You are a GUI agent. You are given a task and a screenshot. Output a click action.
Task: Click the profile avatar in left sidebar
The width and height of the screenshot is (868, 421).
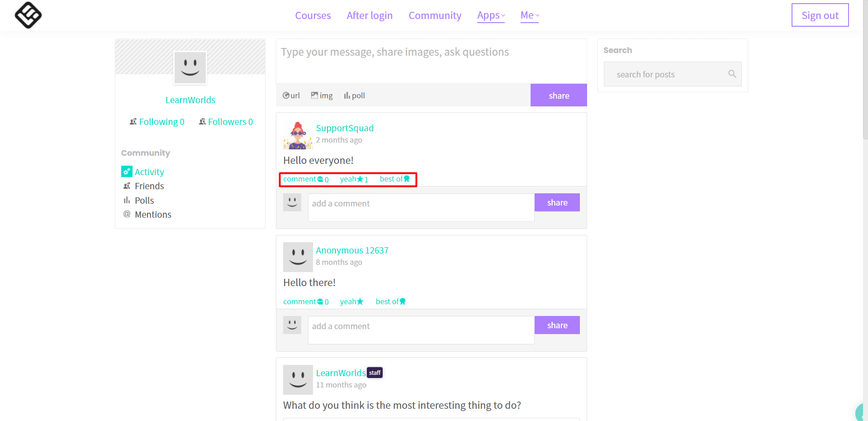190,67
